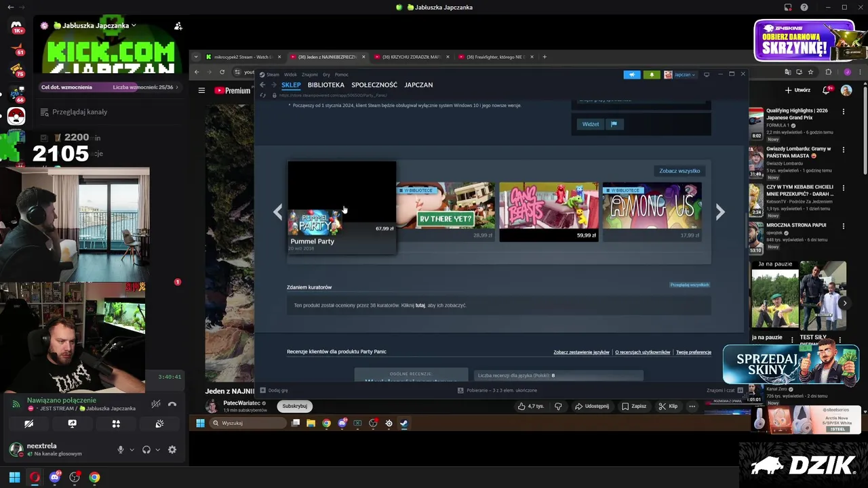Click Steam green notifications bell
868x488 pixels.
652,75
